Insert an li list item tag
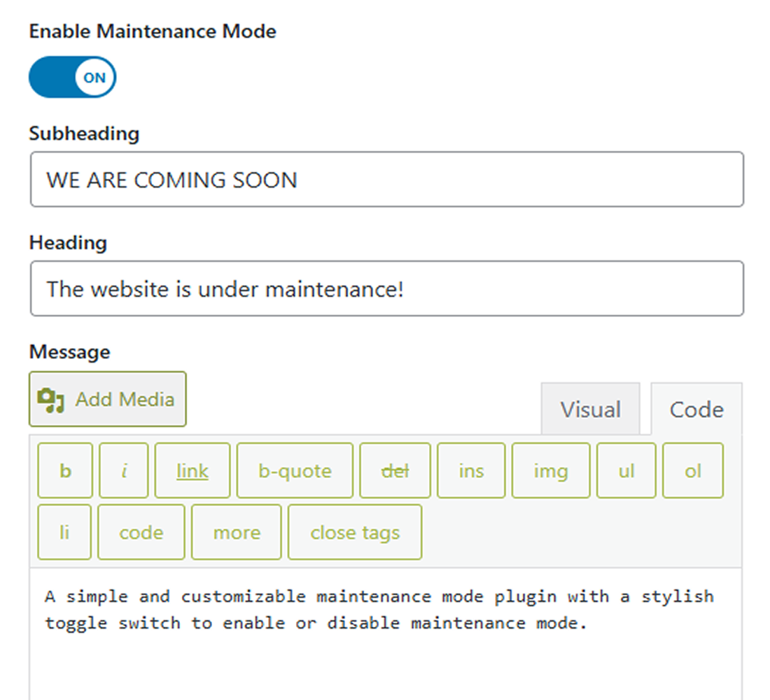Image resolution: width=770 pixels, height=700 pixels. click(x=64, y=532)
